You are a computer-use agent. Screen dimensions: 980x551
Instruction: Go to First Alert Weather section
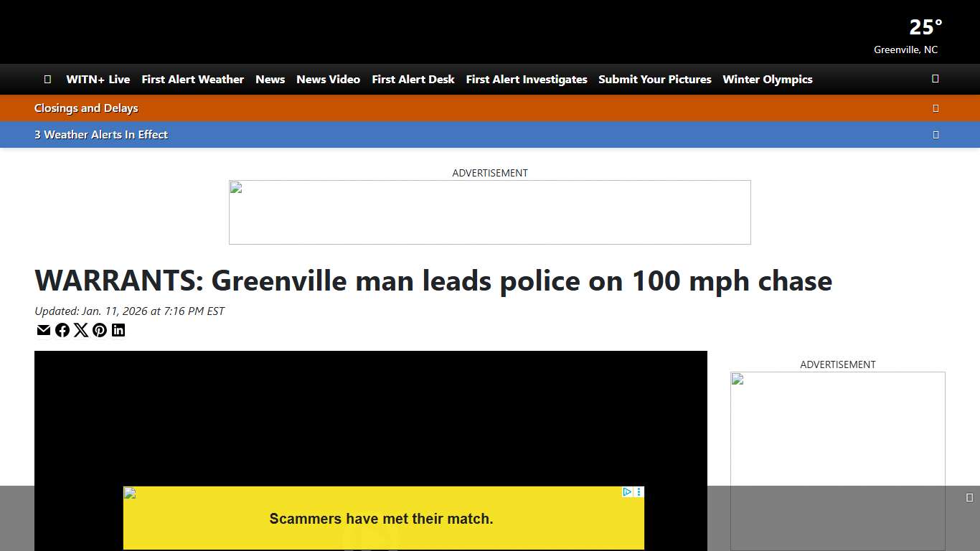(x=192, y=80)
